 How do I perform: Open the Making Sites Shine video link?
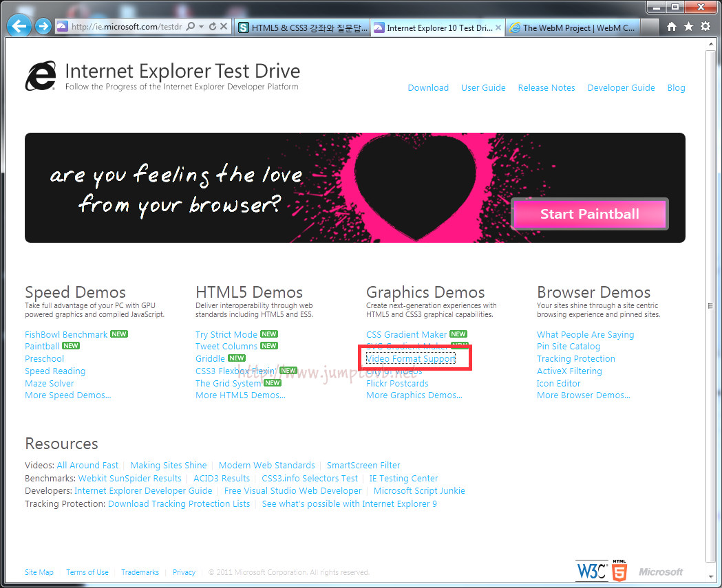(x=169, y=465)
